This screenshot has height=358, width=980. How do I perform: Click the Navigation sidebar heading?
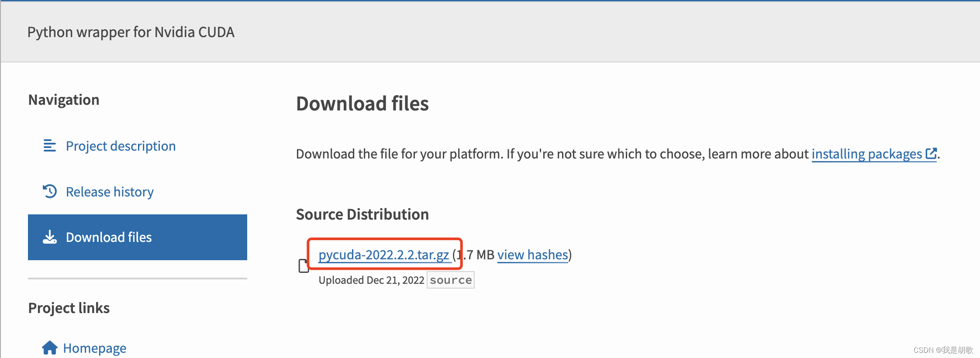click(x=64, y=100)
